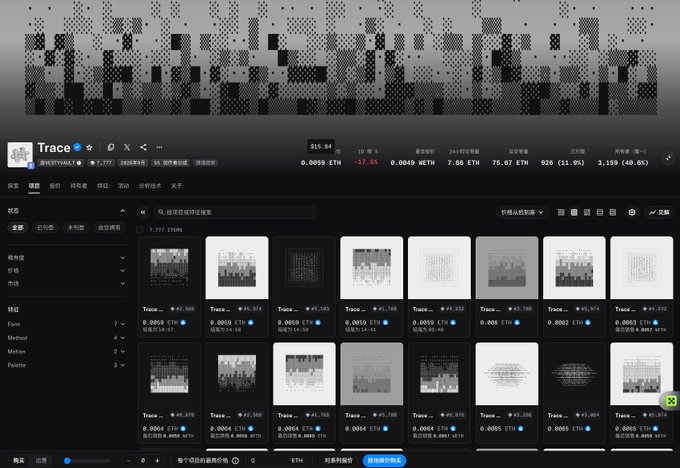Select the highlighted compact grid view icon
Screen dimensions: 680x468
coord(574,212)
